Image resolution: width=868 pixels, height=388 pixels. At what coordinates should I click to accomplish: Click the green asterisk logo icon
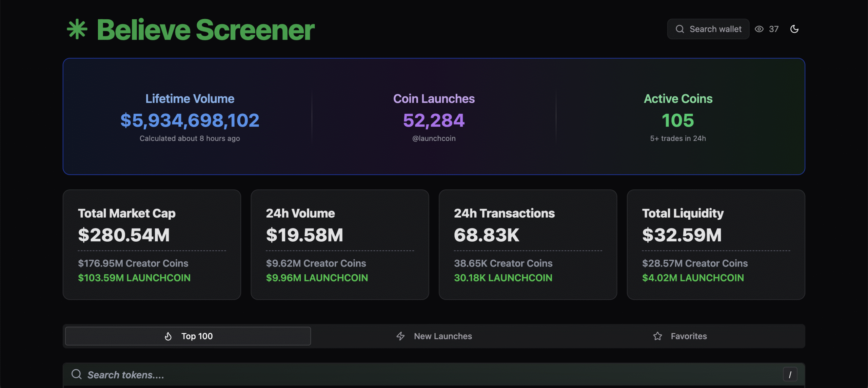[x=77, y=30]
